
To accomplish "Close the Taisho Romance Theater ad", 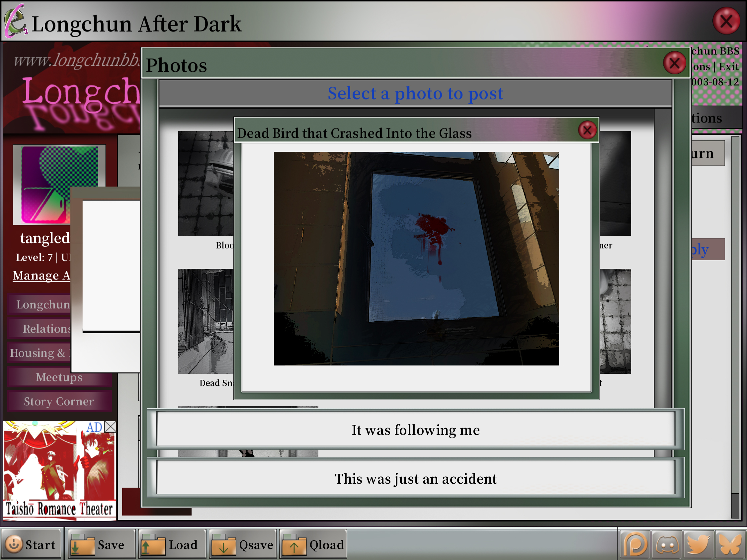I will (111, 427).
